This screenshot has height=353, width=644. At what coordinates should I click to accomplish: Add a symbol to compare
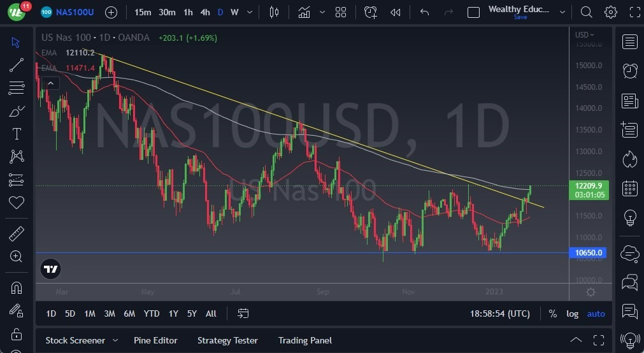point(111,12)
